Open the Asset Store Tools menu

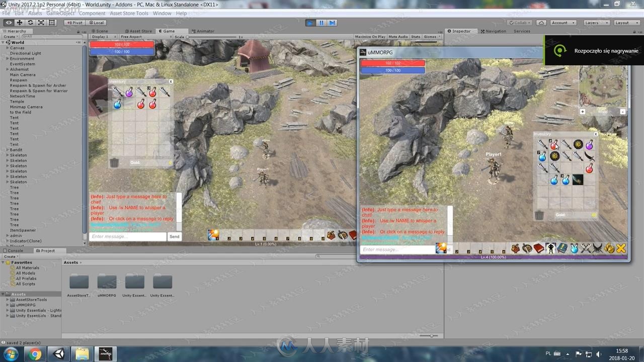click(129, 14)
